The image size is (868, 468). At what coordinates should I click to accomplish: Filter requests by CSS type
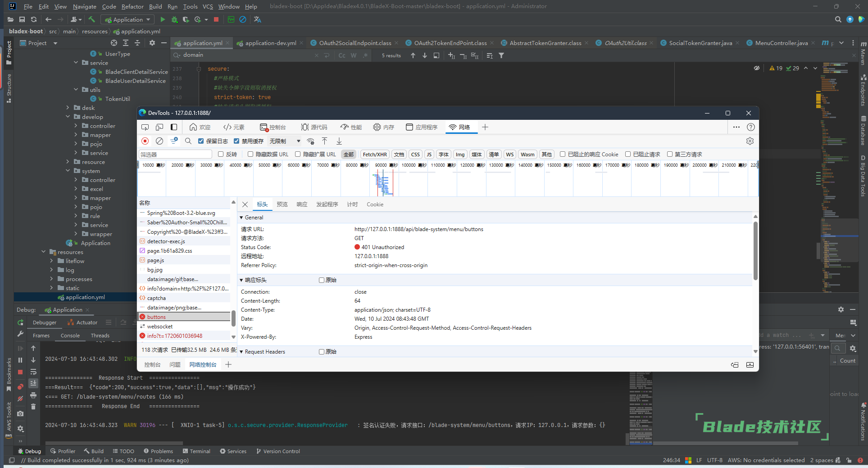pyautogui.click(x=415, y=154)
